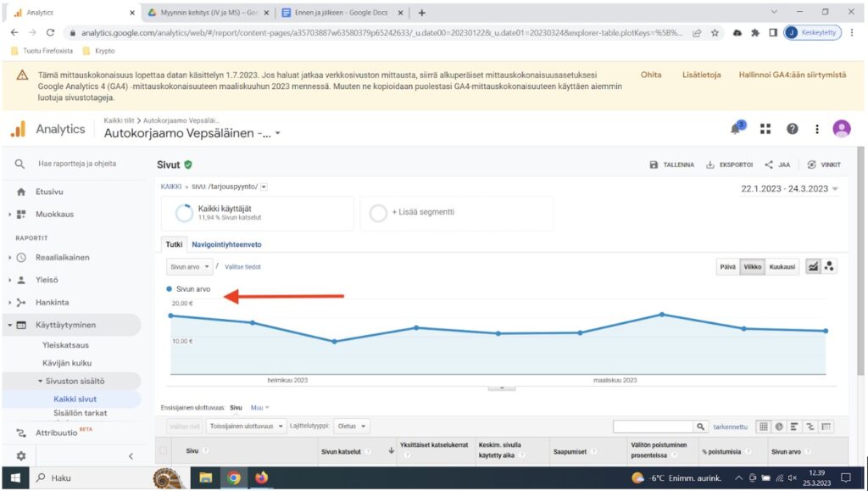Viewport: 868px width, 491px height.
Task: Reload the page
Action: 50,33
